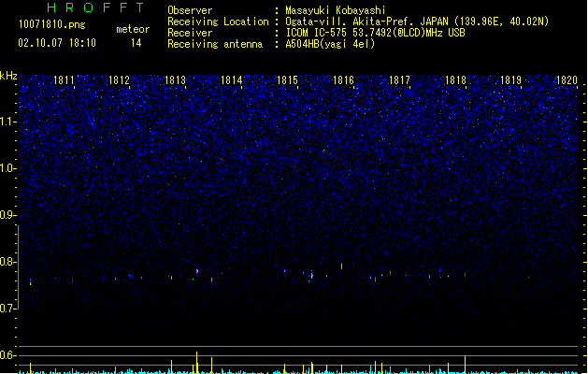Click the 1817 time marker

coord(399,80)
